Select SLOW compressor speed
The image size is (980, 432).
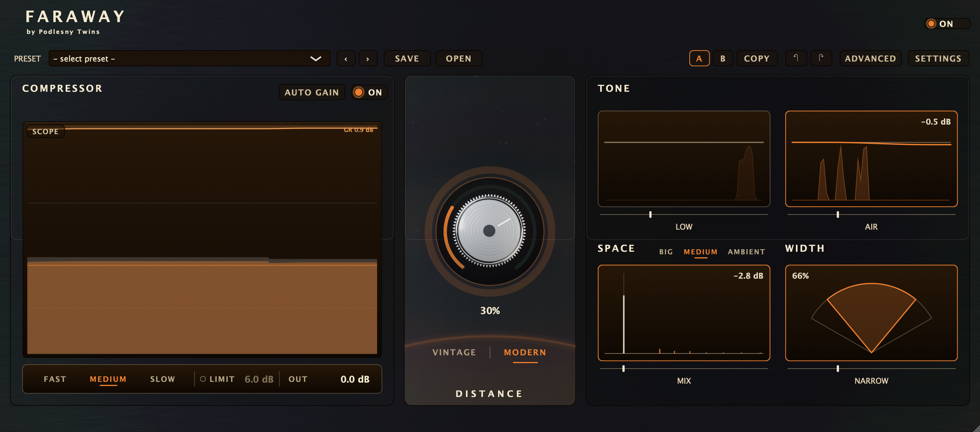click(x=162, y=379)
